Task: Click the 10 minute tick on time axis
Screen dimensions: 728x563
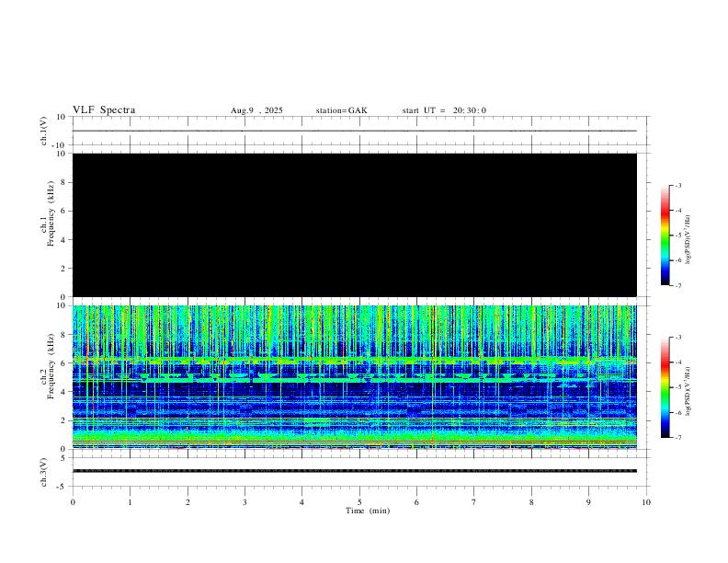Action: click(x=646, y=502)
